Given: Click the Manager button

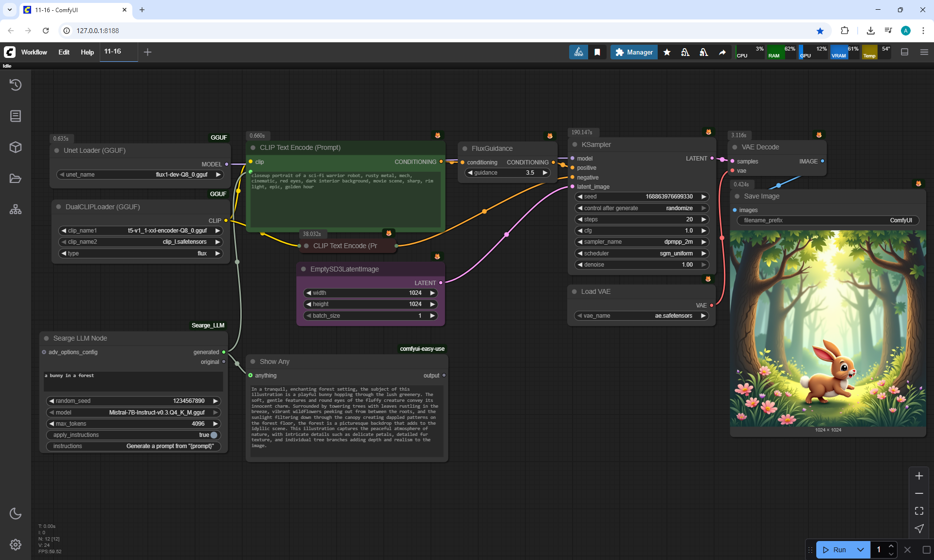Looking at the screenshot, I should (x=634, y=52).
